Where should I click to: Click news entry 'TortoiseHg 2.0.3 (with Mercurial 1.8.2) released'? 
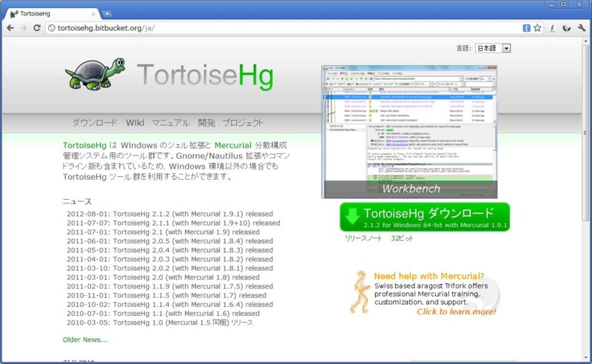click(193, 259)
